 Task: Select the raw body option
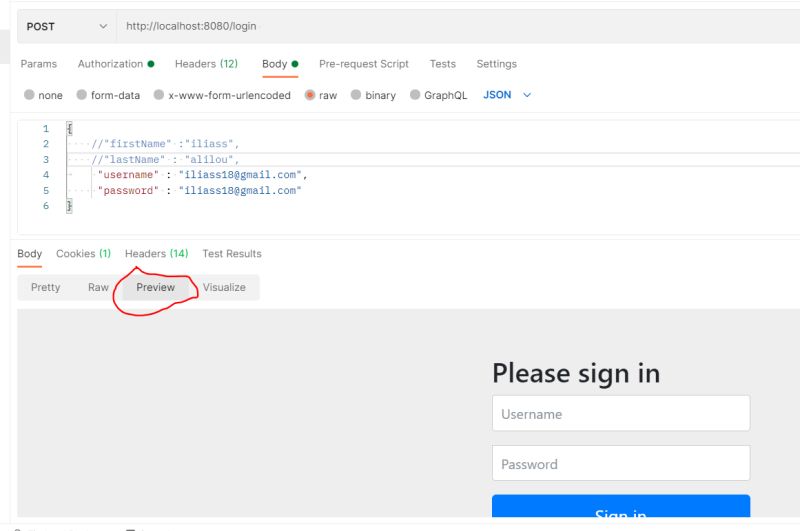[x=321, y=95]
